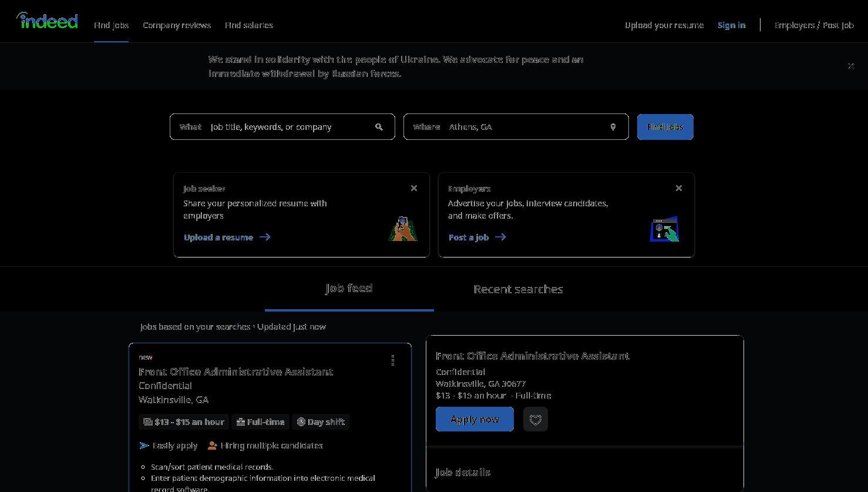Go to Find jobs tab
This screenshot has height=492, width=868.
pos(111,25)
